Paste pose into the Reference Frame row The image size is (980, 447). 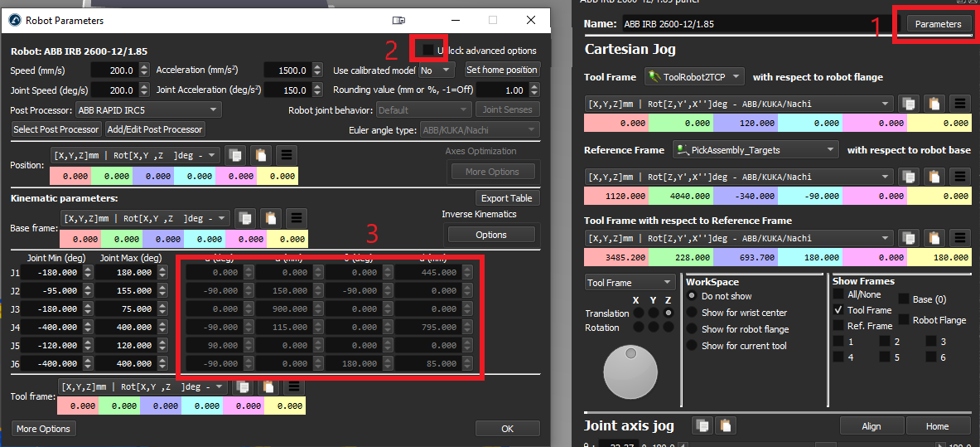(x=934, y=176)
